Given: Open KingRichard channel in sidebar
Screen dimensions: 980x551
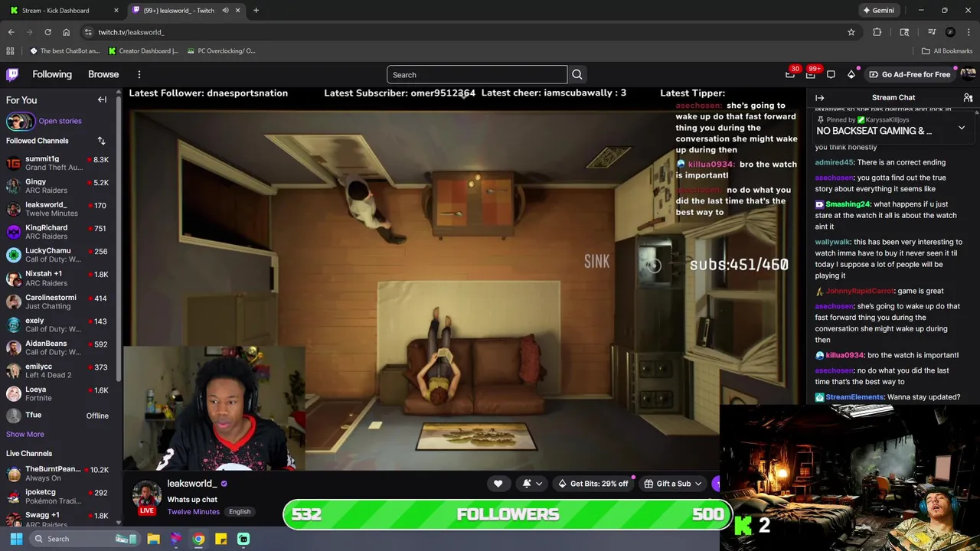Looking at the screenshot, I should (x=57, y=232).
